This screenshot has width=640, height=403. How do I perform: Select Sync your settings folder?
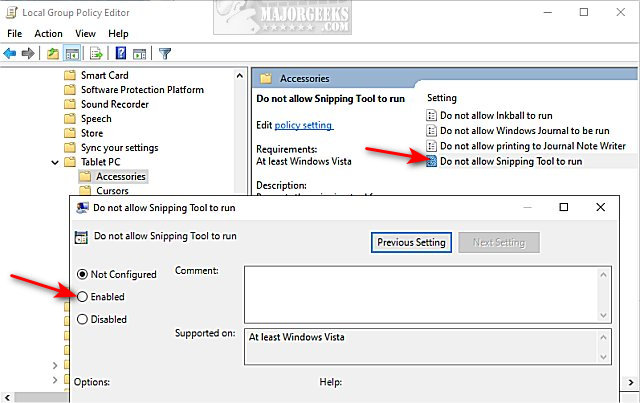click(x=111, y=147)
